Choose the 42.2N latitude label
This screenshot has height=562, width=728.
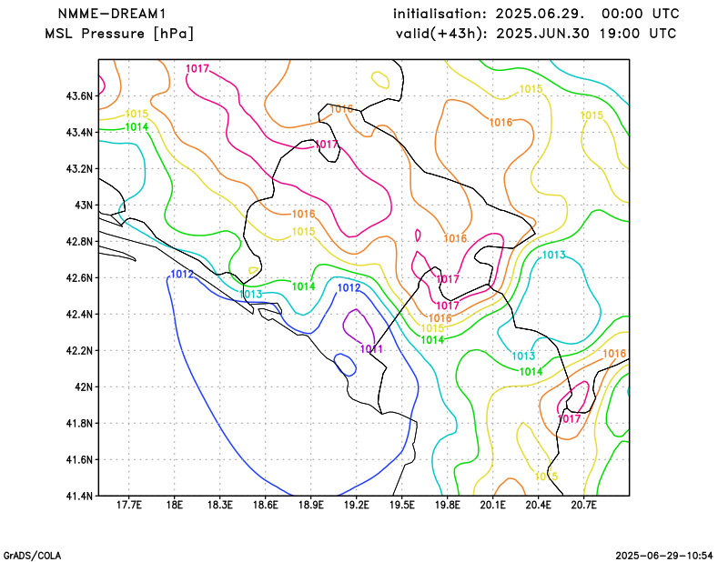click(79, 350)
